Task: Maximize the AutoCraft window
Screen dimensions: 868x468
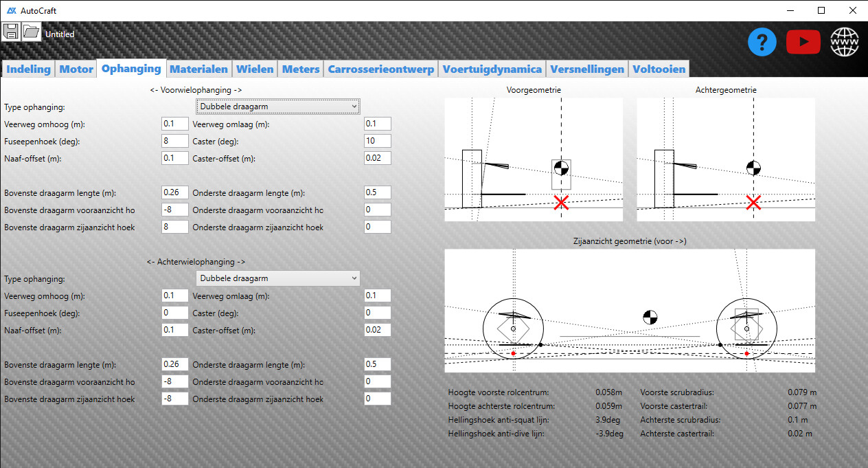Action: point(821,10)
